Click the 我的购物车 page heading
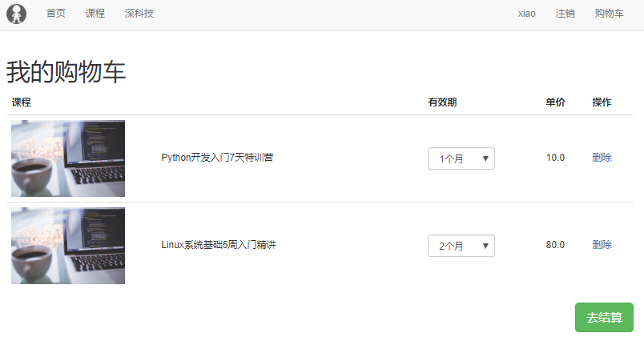 point(66,72)
